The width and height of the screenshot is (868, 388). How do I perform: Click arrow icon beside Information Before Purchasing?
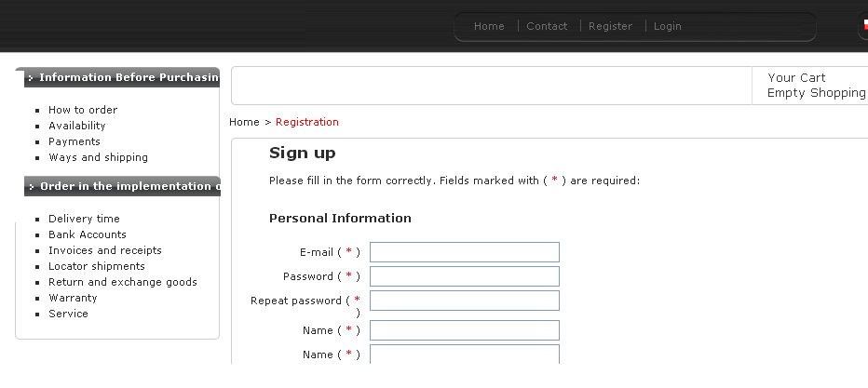(31, 78)
